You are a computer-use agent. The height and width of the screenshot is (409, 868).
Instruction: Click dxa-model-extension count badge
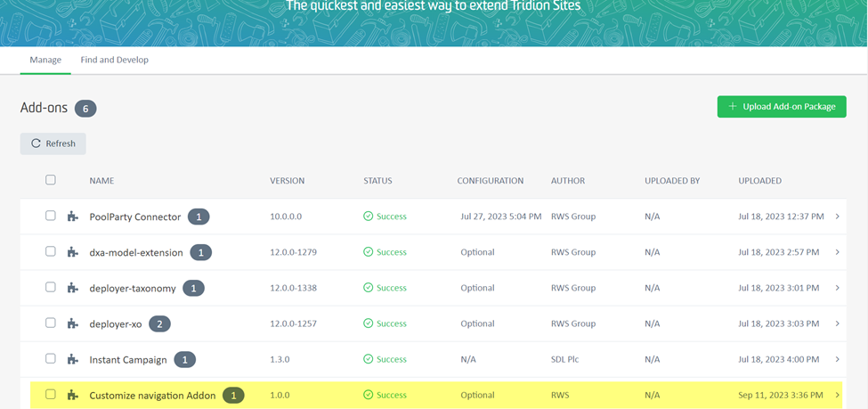pyautogui.click(x=201, y=253)
